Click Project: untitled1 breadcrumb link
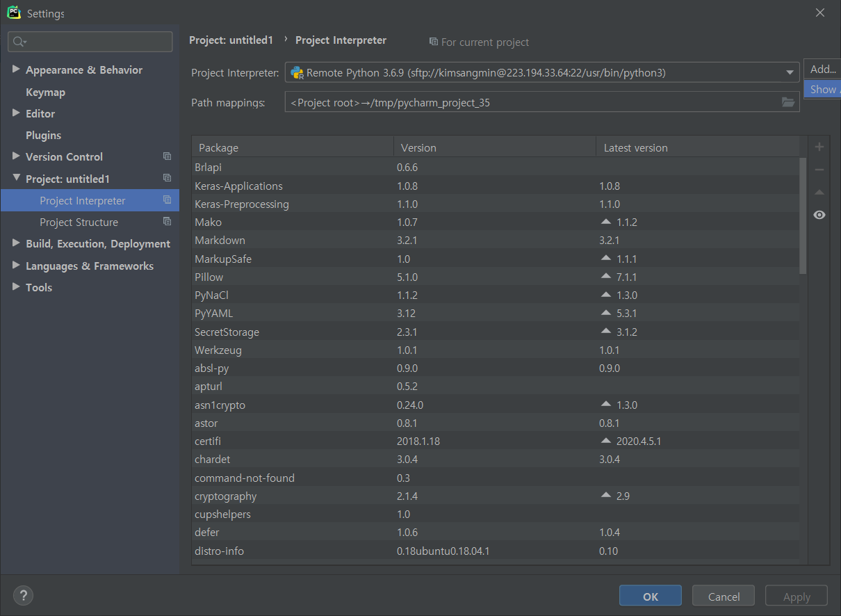The height and width of the screenshot is (616, 841). 231,40
